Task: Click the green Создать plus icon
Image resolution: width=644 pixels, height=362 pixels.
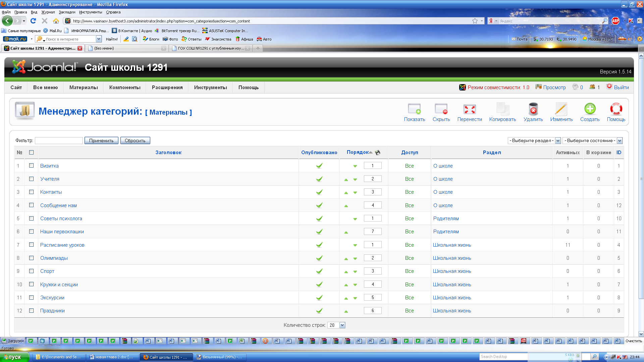Action: 590,109
